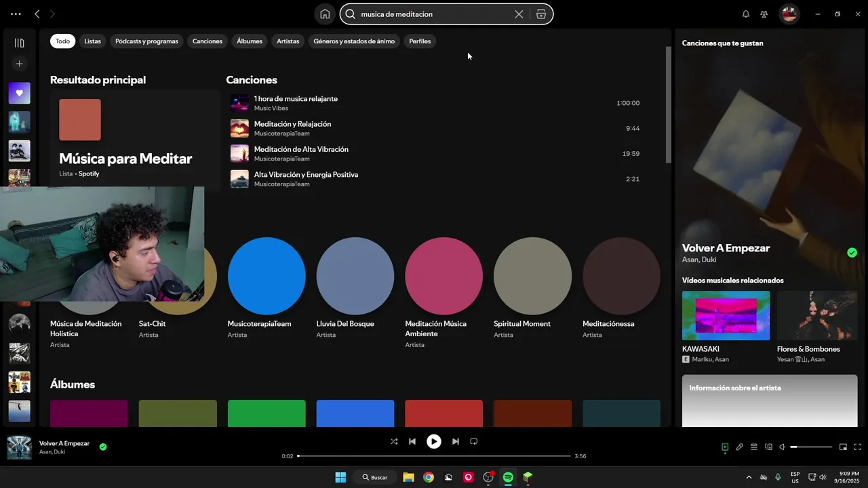This screenshot has height=488, width=868.
Task: Show hidden system tray icons
Action: tap(749, 477)
